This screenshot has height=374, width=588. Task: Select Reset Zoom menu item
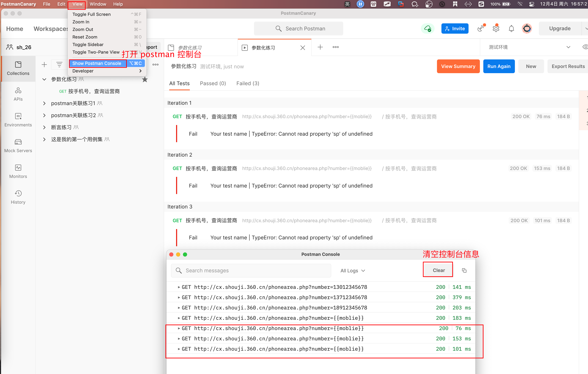point(107,37)
